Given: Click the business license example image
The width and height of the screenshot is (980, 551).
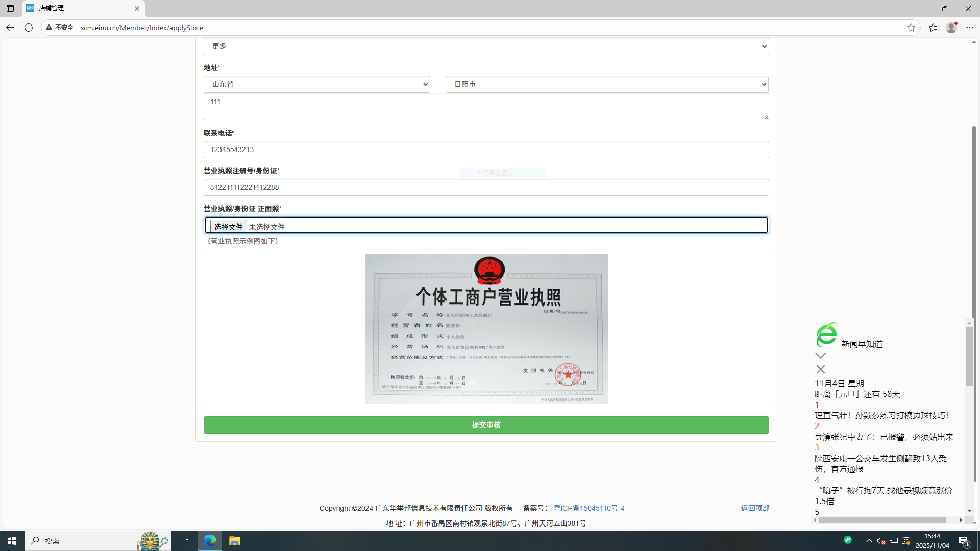Looking at the screenshot, I should [x=486, y=329].
